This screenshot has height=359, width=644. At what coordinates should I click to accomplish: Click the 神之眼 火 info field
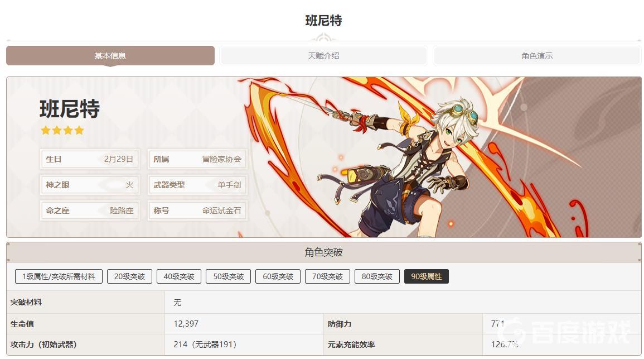point(90,185)
